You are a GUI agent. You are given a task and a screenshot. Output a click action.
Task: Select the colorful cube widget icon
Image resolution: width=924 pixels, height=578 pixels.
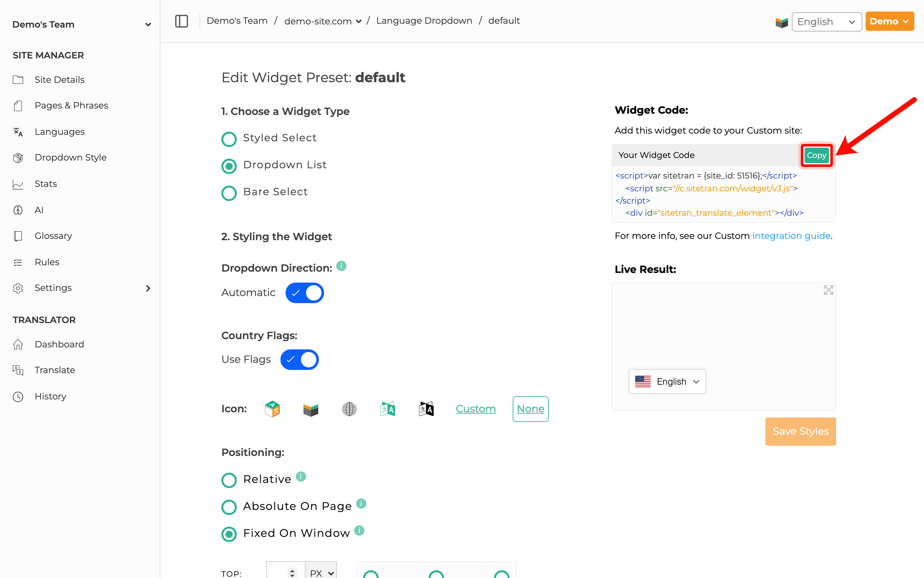coord(272,409)
